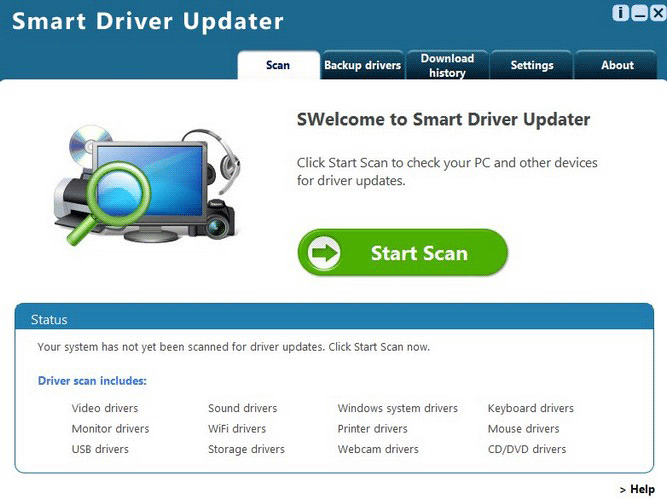Click the SWelcome to Smart Driver Updater heading
The image size is (667, 500).
[x=443, y=120]
